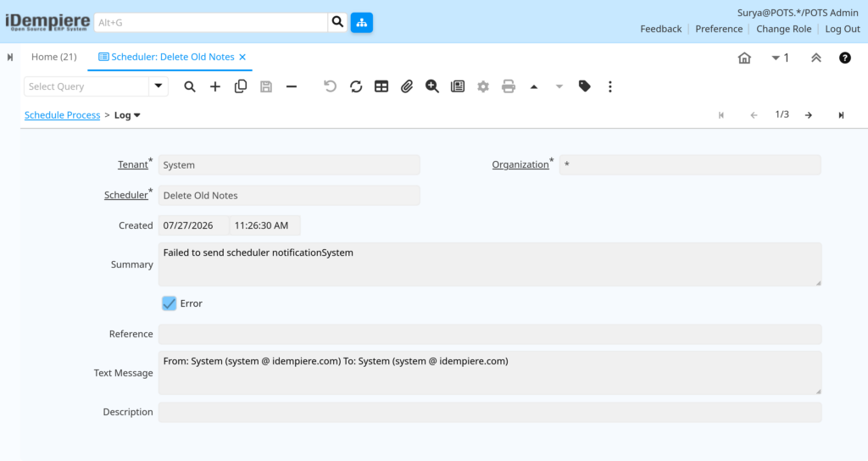
Task: Copy record using the duplicate icon
Action: click(240, 86)
